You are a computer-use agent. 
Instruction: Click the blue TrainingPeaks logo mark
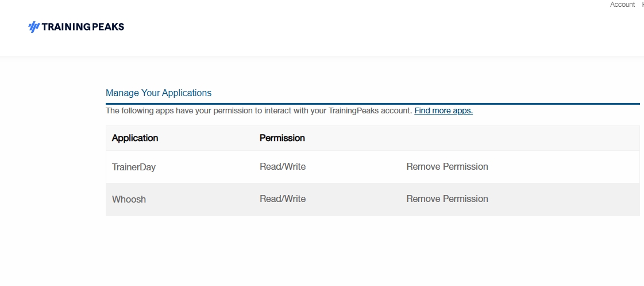(34, 27)
